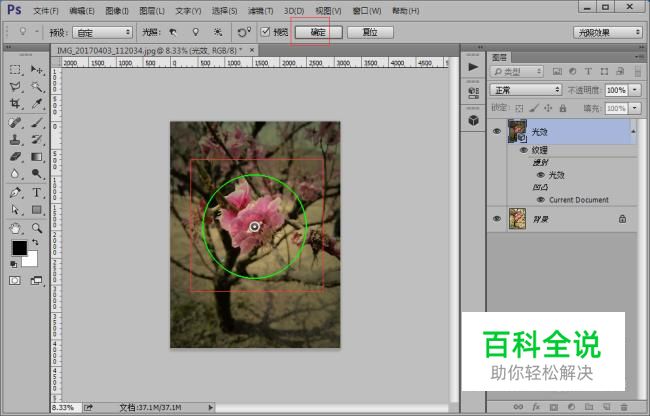Change the screen mode
Image resolution: width=650 pixels, height=416 pixels.
click(36, 281)
